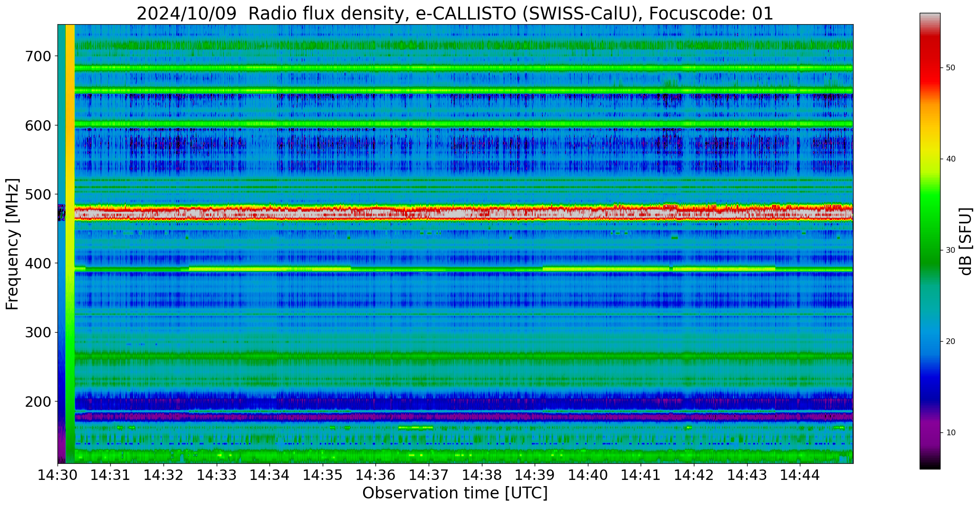Click the 14:31 time tick label
The height and width of the screenshot is (507, 980).
click(x=111, y=475)
